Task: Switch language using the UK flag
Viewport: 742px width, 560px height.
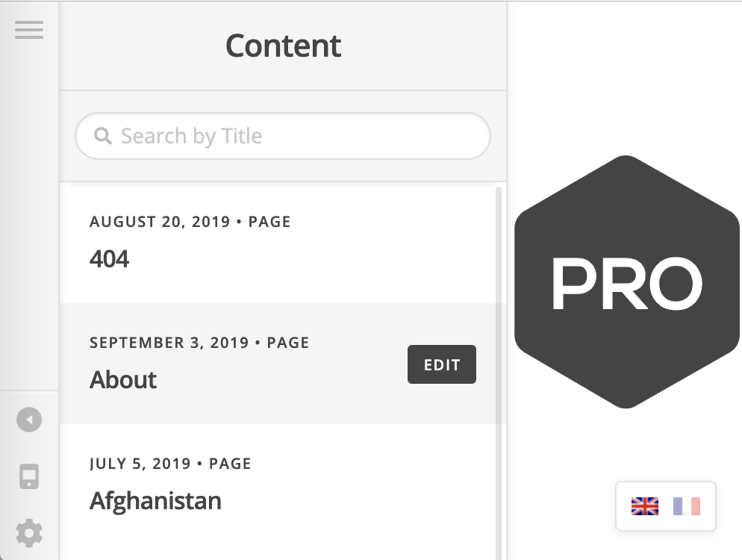Action: tap(644, 506)
